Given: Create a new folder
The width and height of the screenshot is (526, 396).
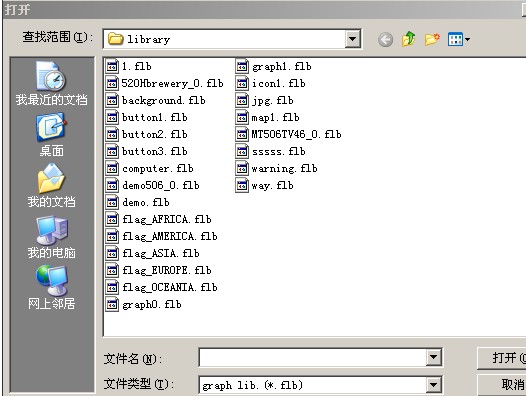Looking at the screenshot, I should (432, 39).
